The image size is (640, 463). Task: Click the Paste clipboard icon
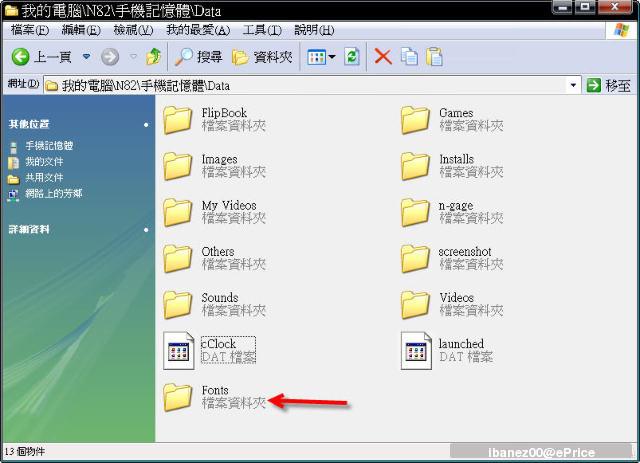(x=434, y=57)
